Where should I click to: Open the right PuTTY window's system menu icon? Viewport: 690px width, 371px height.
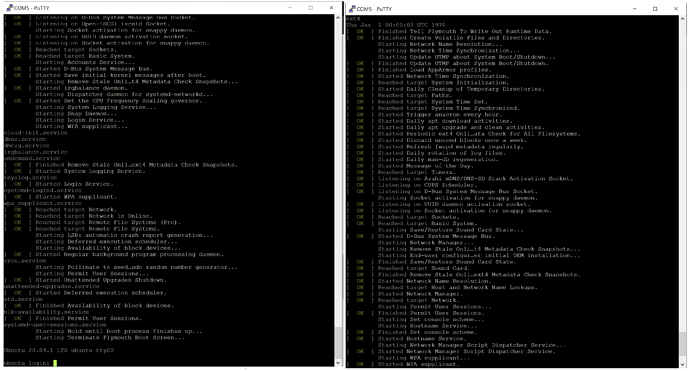pyautogui.click(x=352, y=9)
